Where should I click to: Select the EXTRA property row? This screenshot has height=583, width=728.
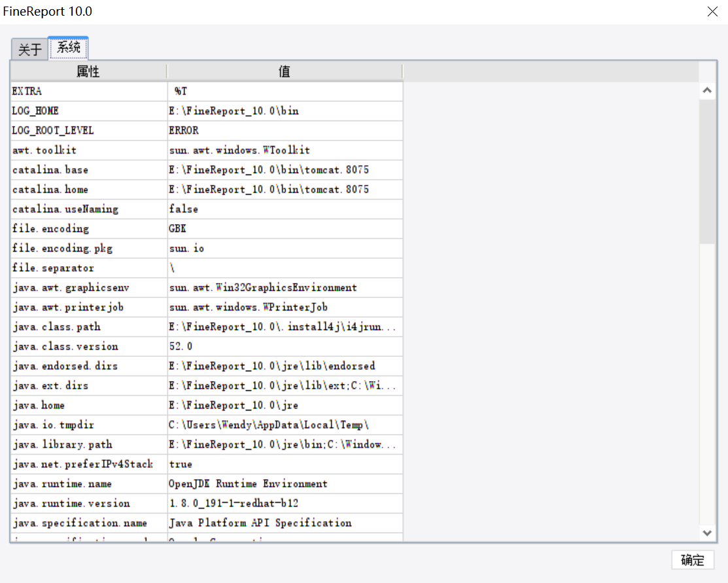207,91
